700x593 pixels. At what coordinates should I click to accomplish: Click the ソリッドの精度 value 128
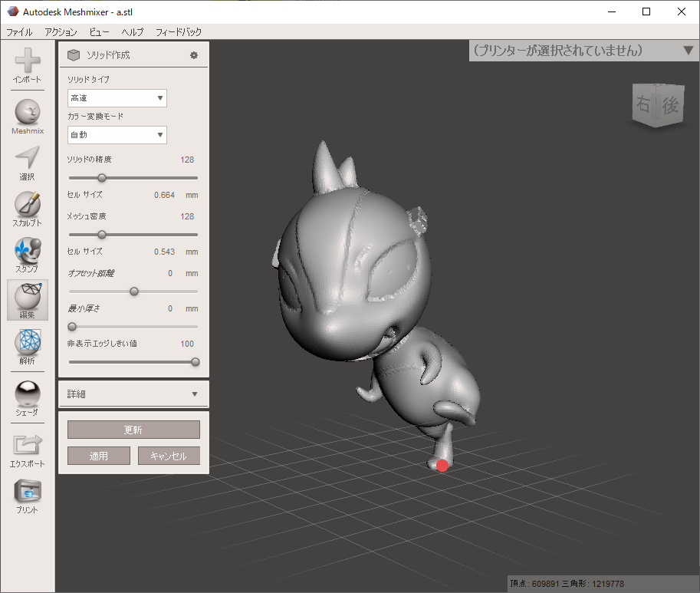pyautogui.click(x=187, y=160)
